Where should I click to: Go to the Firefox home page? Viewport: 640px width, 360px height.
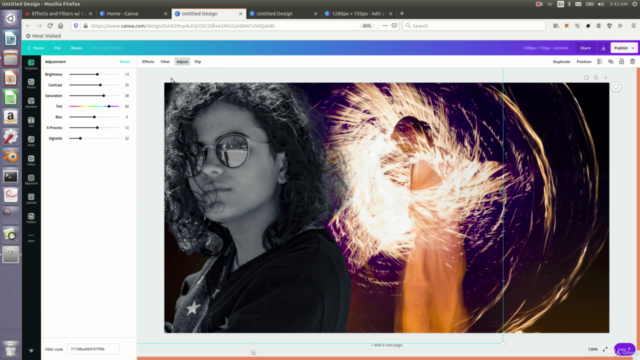tap(60, 26)
